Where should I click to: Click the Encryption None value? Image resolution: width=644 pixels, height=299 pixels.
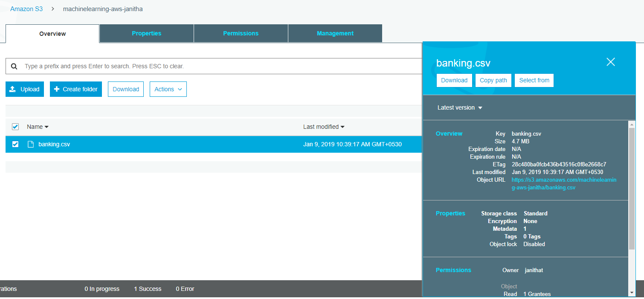point(530,221)
